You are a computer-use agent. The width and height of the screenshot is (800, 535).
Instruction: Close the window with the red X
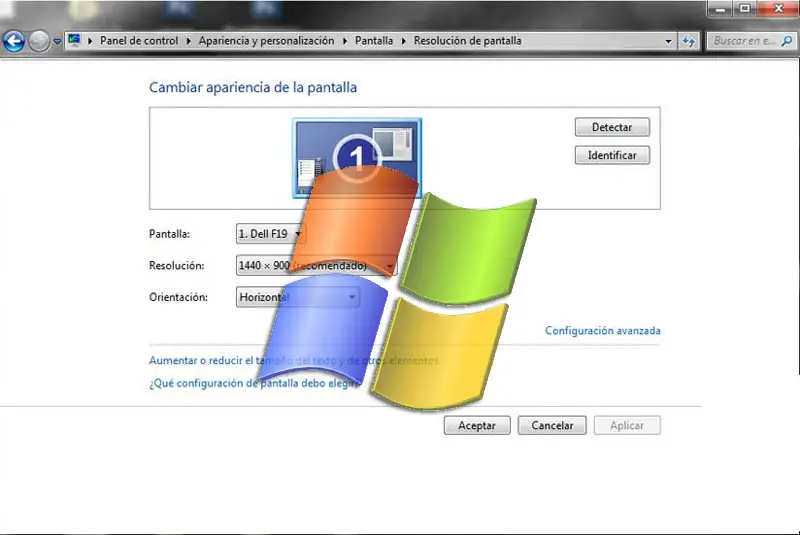point(778,9)
